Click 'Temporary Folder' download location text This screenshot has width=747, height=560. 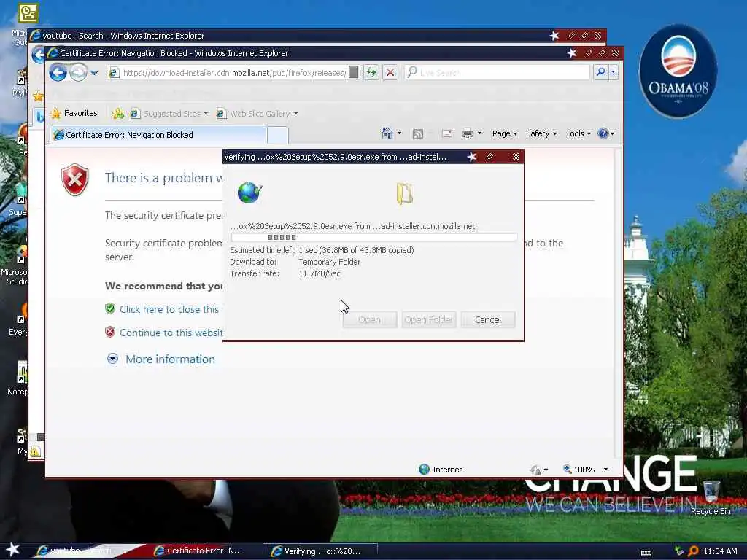pyautogui.click(x=329, y=262)
